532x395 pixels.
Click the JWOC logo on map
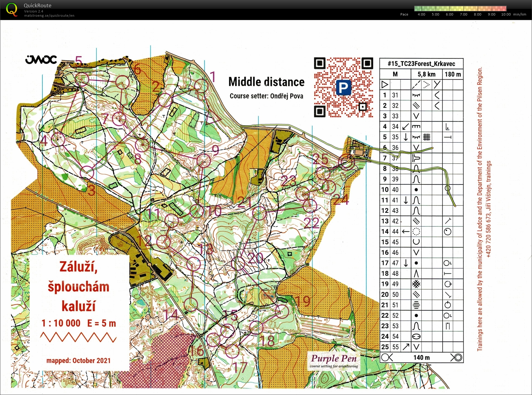[x=41, y=60]
